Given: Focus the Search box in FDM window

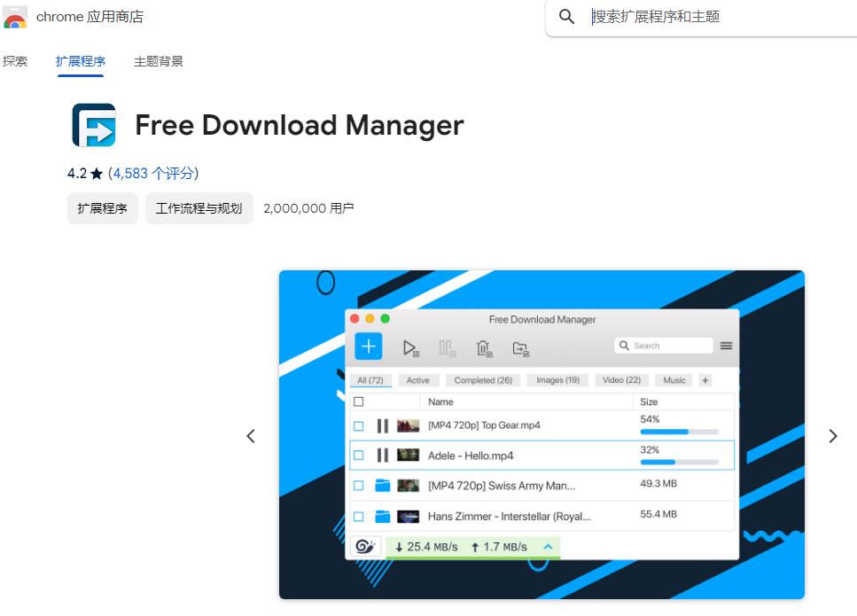Looking at the screenshot, I should tap(664, 346).
